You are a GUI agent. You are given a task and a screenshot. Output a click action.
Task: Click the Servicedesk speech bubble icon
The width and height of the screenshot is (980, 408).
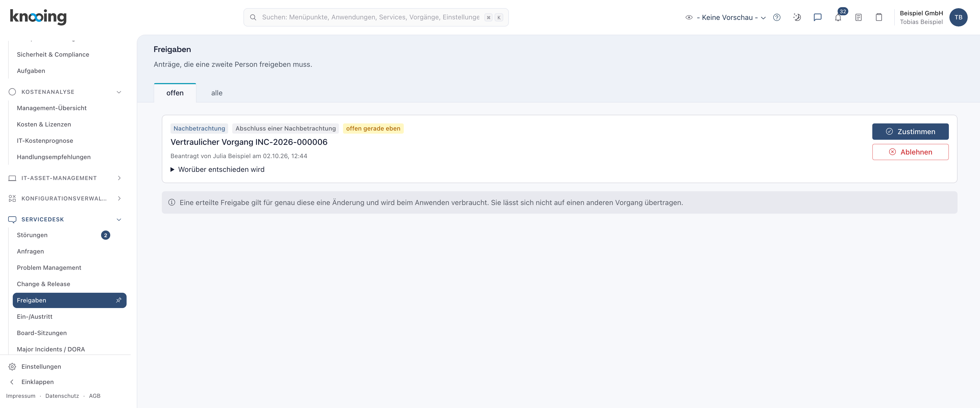pos(12,219)
